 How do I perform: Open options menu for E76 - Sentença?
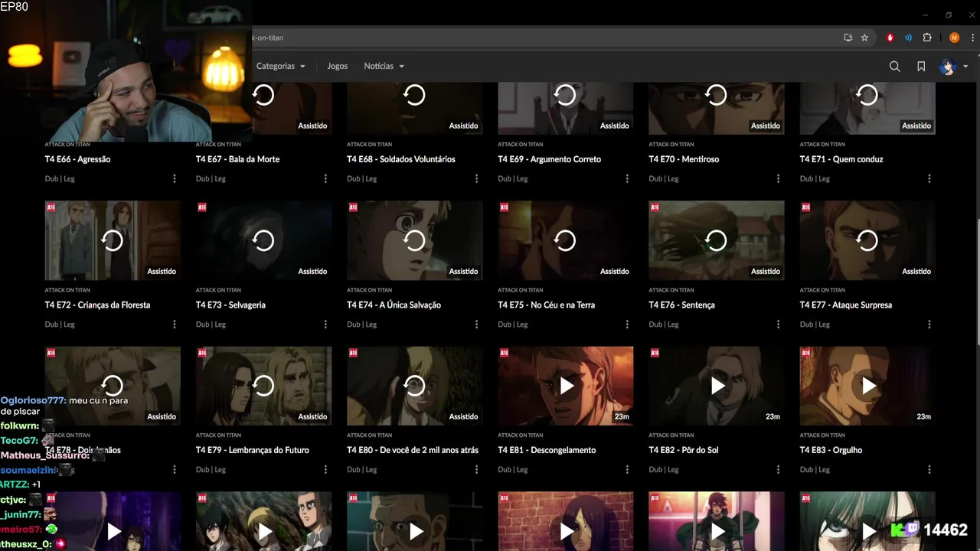(778, 324)
